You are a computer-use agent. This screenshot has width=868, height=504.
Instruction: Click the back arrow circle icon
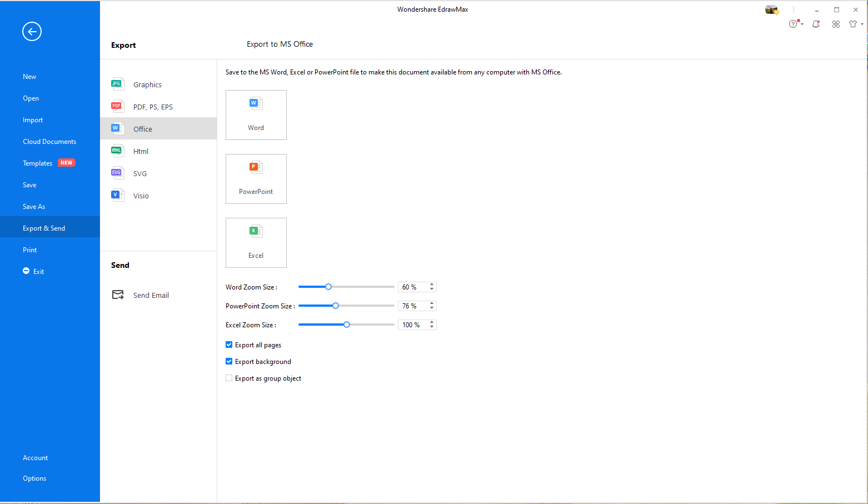point(32,31)
